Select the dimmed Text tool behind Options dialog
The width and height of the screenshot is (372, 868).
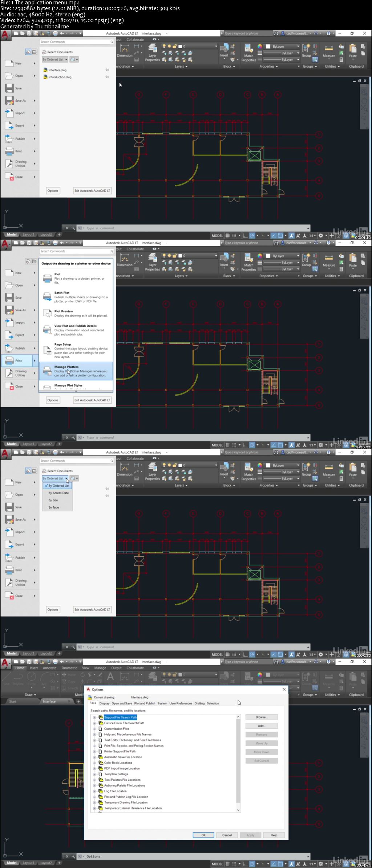(x=110, y=678)
